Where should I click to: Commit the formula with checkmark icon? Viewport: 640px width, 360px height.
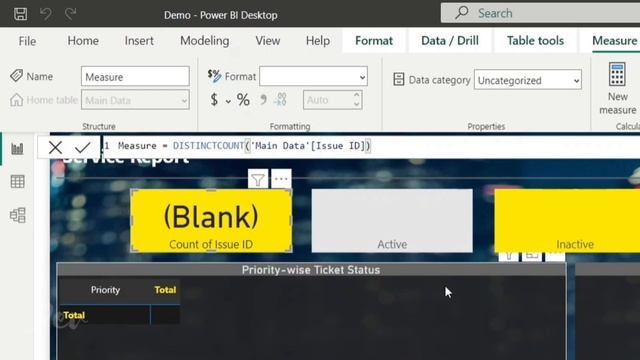tap(82, 147)
